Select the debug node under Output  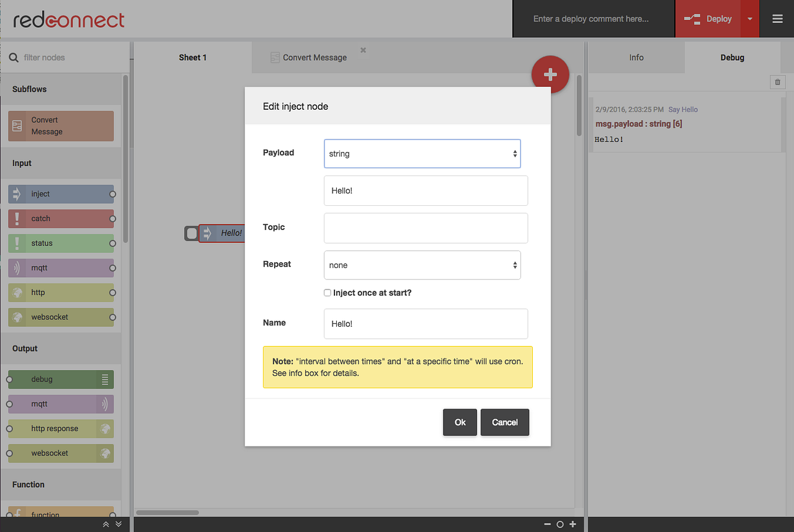(x=60, y=379)
